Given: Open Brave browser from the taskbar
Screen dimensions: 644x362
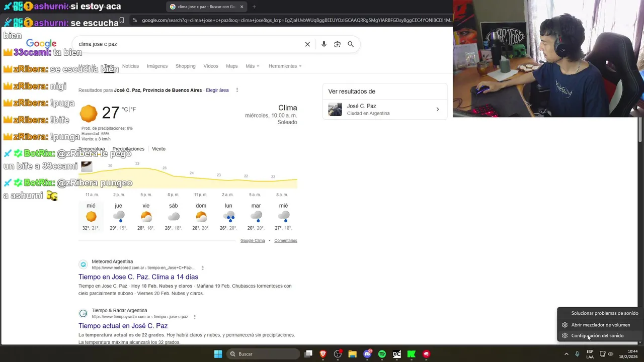Looking at the screenshot, I should (x=323, y=354).
